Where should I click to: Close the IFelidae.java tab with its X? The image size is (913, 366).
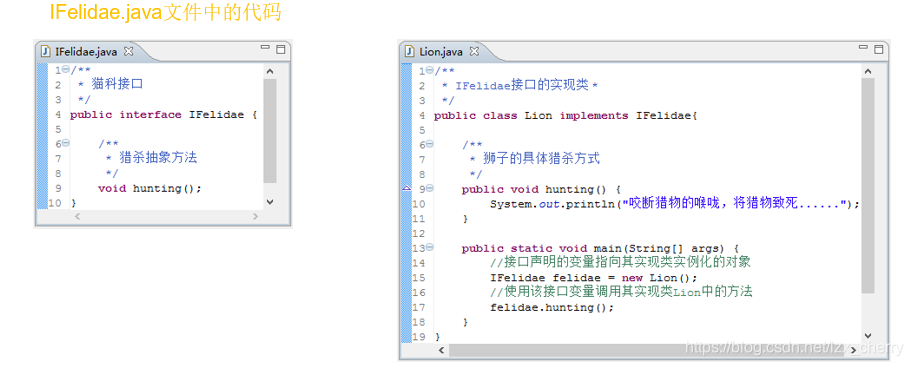tap(129, 51)
